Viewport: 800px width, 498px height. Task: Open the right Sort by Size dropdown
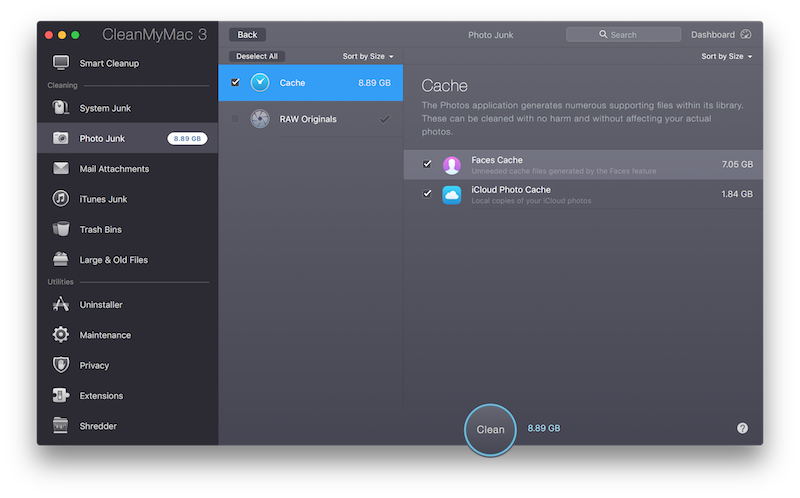[x=727, y=57]
